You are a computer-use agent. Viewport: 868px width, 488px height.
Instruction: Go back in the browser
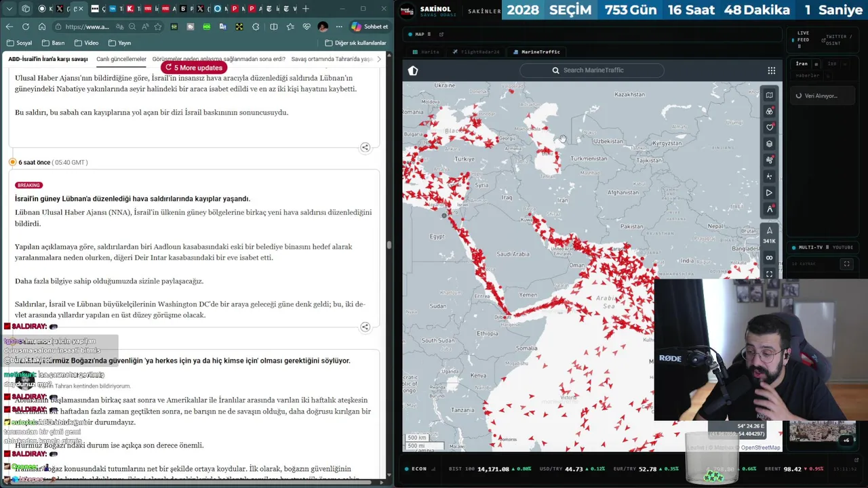[9, 26]
